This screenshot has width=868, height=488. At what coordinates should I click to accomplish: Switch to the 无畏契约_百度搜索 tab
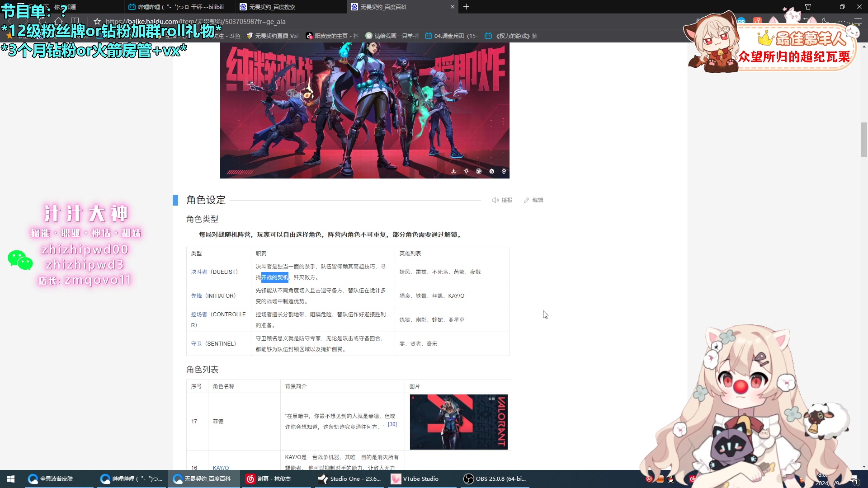point(291,7)
